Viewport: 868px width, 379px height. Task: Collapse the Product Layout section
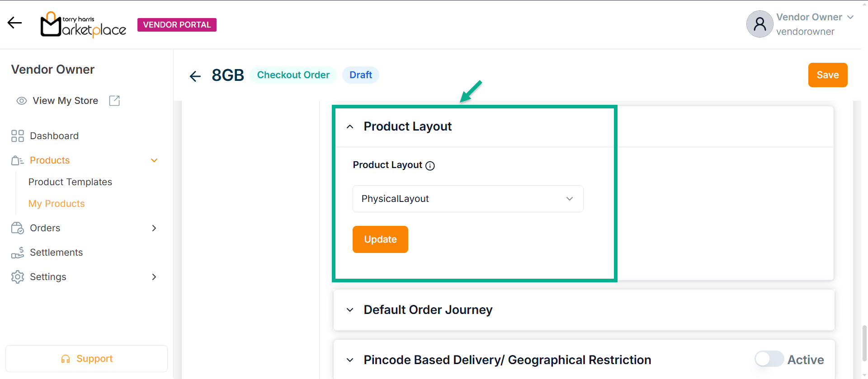click(x=350, y=127)
